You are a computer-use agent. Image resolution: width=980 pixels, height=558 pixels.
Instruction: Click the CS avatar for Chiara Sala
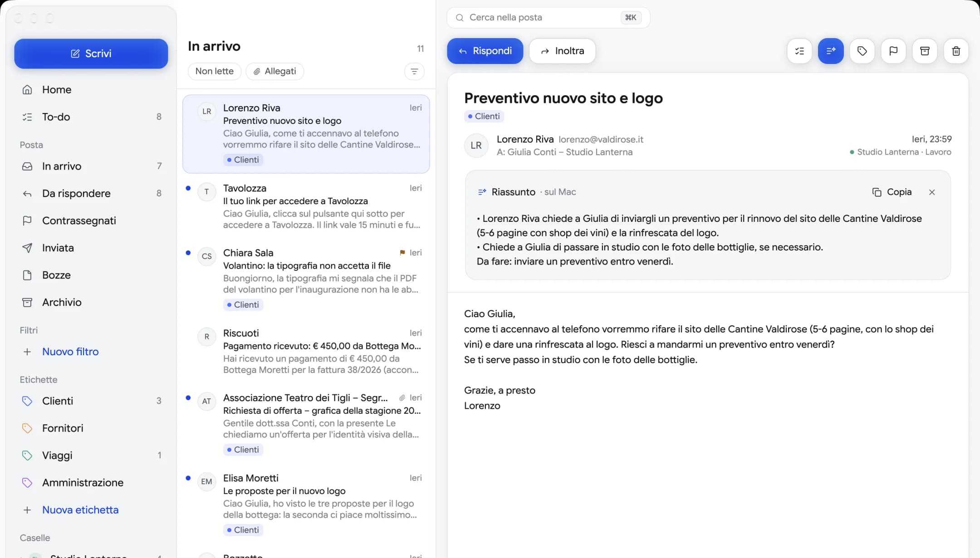207,256
